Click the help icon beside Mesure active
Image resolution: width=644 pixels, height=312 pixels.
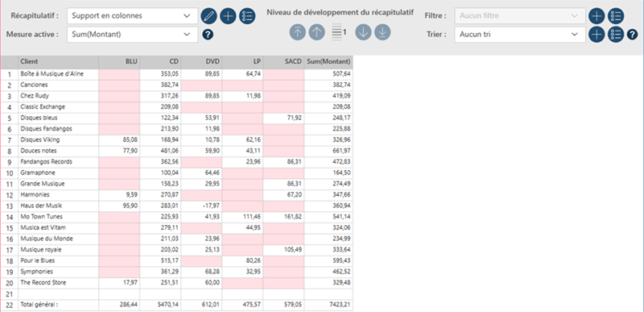tap(208, 35)
